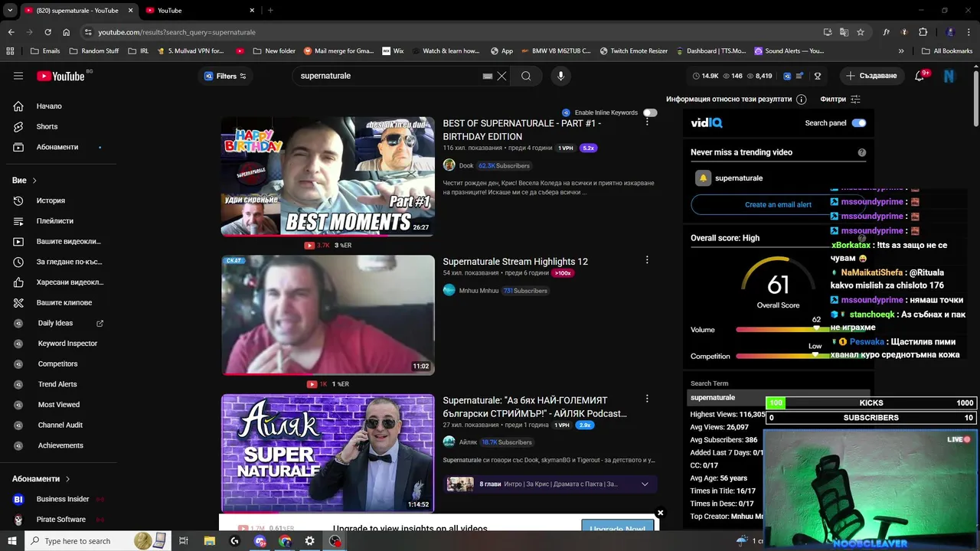Open Mnhuu Mnhuu channel avatar
The height and width of the screenshot is (551, 980).
tap(449, 290)
